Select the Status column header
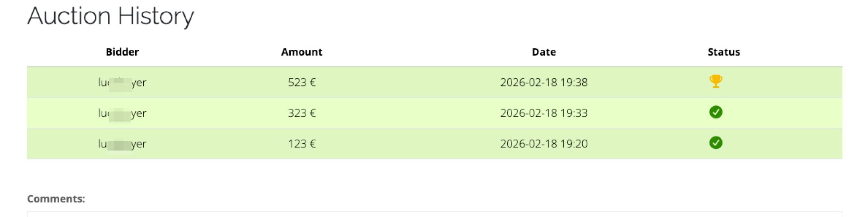 click(x=723, y=52)
